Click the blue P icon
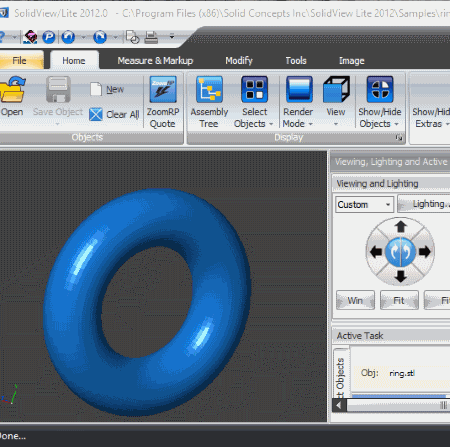450x447 pixels. tap(49, 37)
